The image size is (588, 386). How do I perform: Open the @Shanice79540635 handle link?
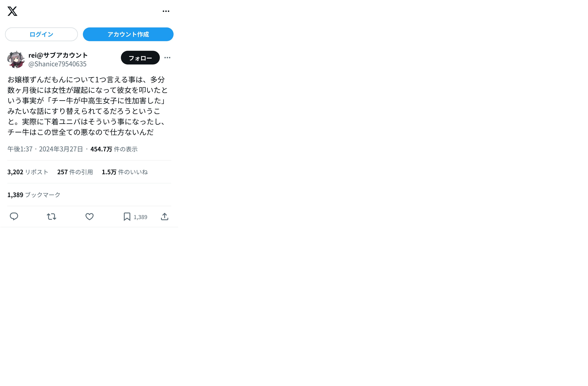pos(57,64)
